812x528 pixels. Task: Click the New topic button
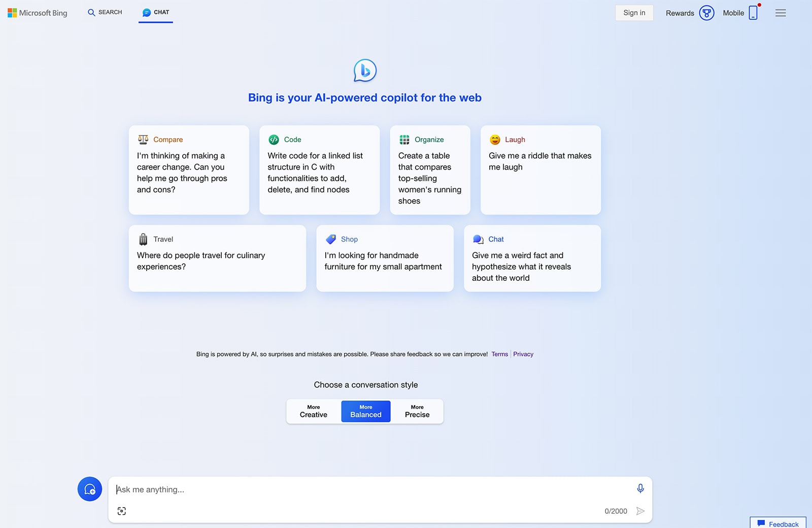coord(90,489)
